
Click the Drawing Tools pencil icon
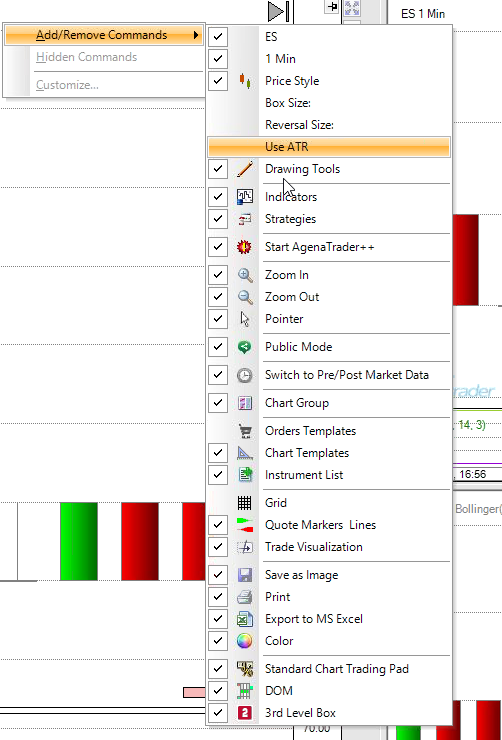tap(244, 169)
